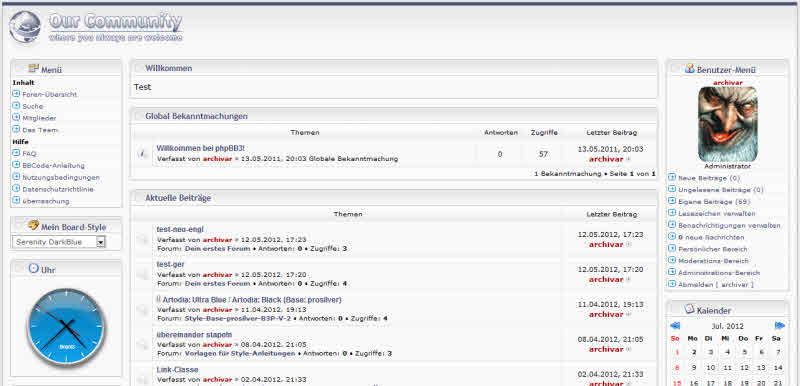Image resolution: width=800 pixels, height=386 pixels.
Task: Click the Benutzer-Menü user icon
Action: point(690,68)
